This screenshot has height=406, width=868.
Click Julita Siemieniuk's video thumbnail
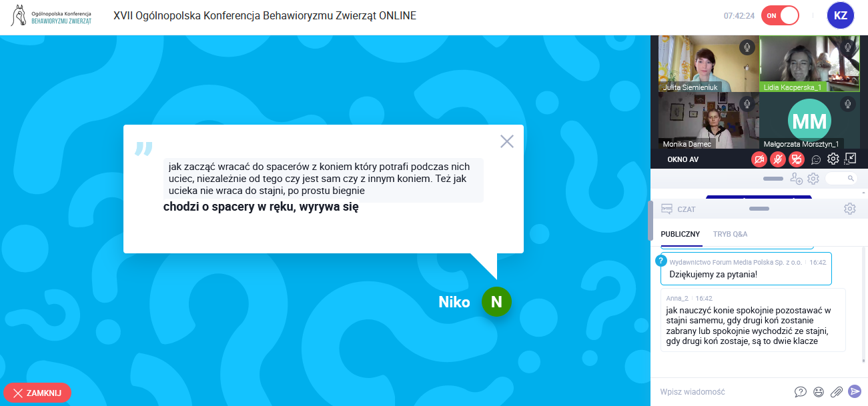709,64
